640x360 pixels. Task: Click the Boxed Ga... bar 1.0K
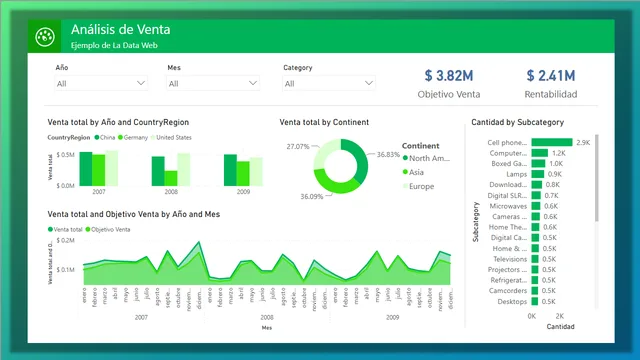[538, 163]
